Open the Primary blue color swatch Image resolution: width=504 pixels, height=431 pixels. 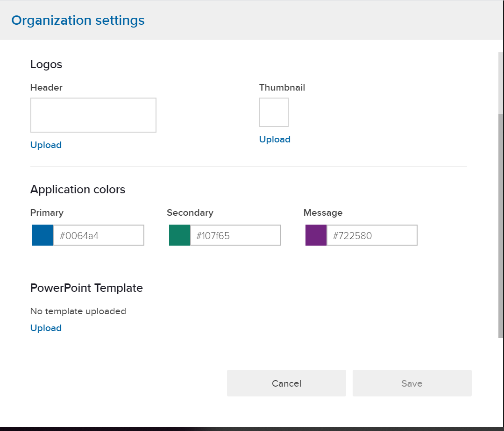click(x=43, y=235)
